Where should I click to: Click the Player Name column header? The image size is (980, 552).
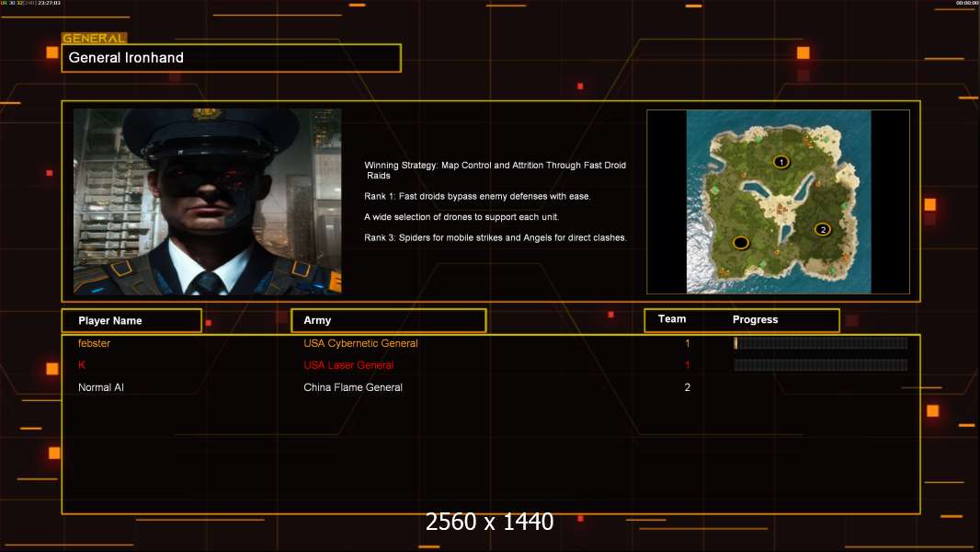click(131, 321)
